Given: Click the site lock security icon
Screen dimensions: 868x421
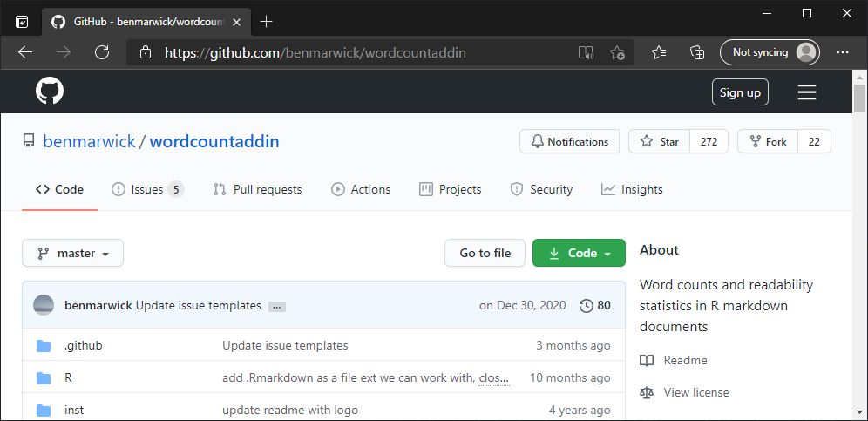Looking at the screenshot, I should [x=146, y=52].
